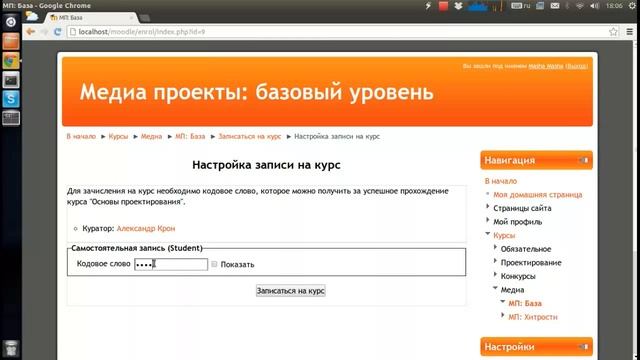Select the Обязательное category item

pyautogui.click(x=526, y=249)
